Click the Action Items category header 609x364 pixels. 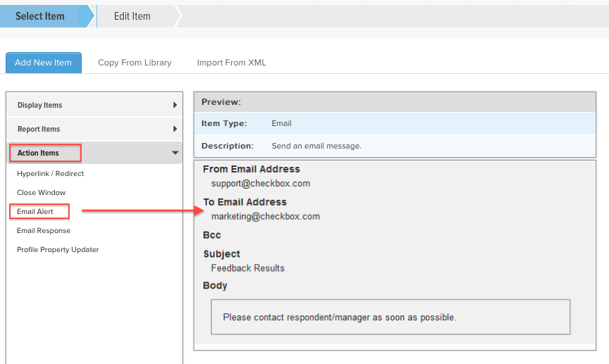94,153
